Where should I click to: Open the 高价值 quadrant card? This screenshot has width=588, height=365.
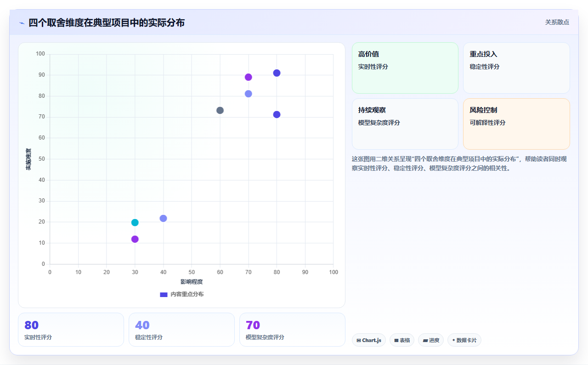coord(405,68)
